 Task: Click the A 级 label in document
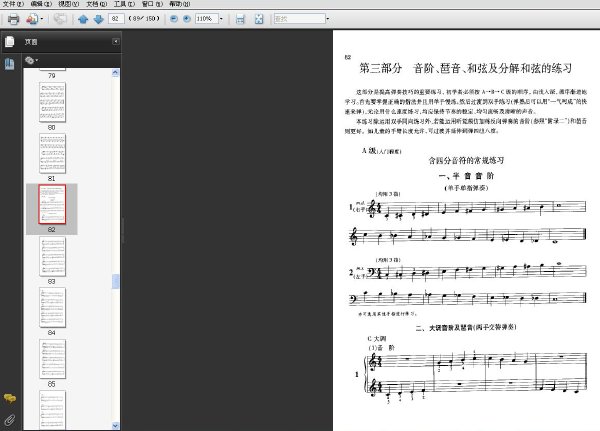point(369,150)
